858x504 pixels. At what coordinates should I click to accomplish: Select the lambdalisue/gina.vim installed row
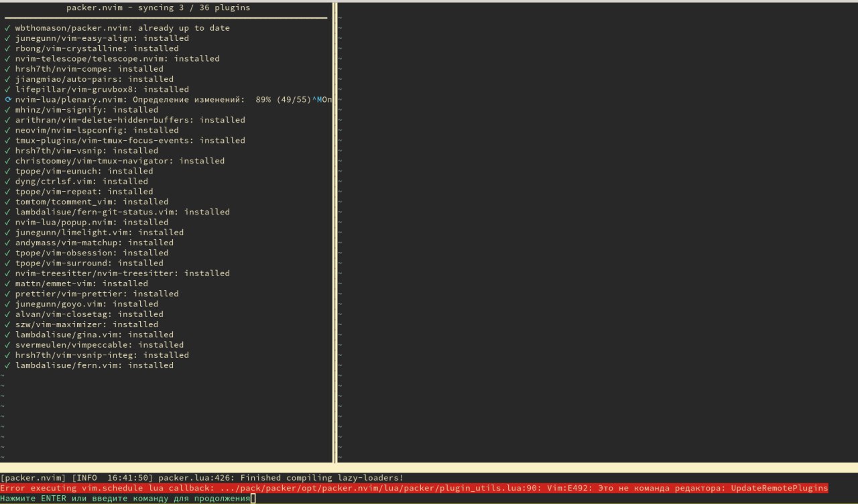point(89,334)
